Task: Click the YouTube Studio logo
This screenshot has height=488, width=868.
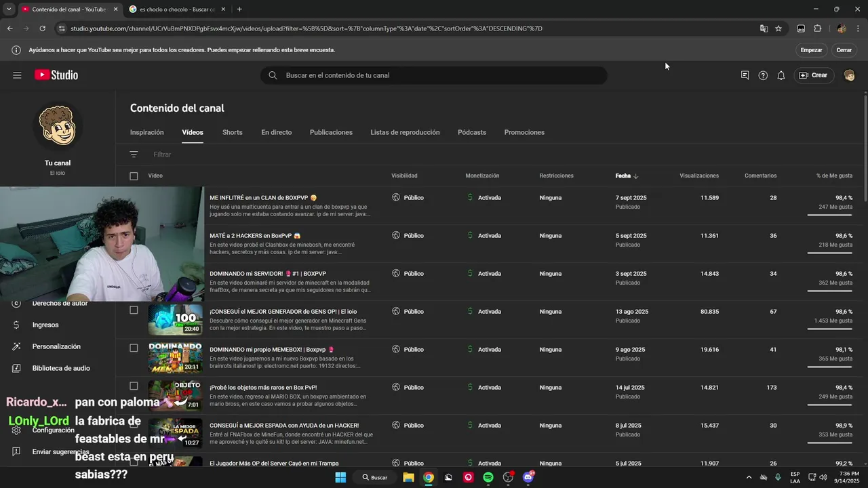Action: click(56, 75)
